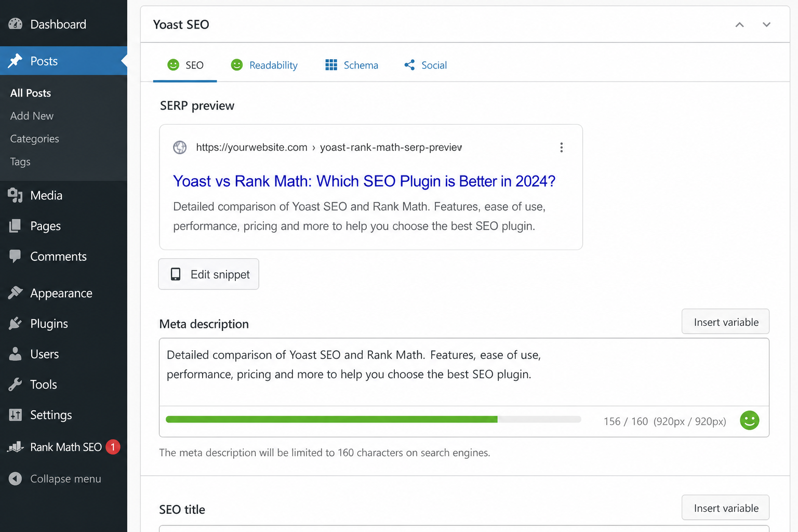Click the Schema grid icon

point(331,65)
